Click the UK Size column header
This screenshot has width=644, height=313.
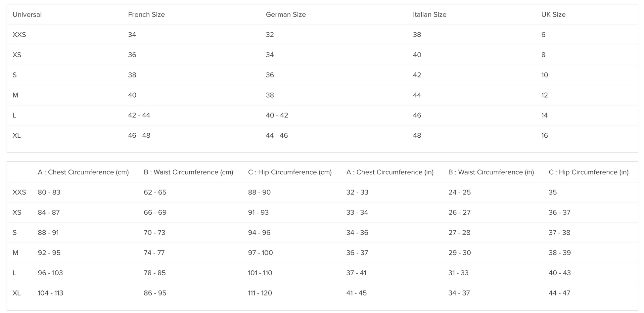(553, 15)
